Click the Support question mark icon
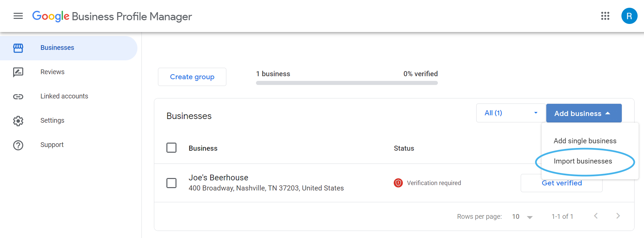The image size is (644, 238). click(x=18, y=145)
